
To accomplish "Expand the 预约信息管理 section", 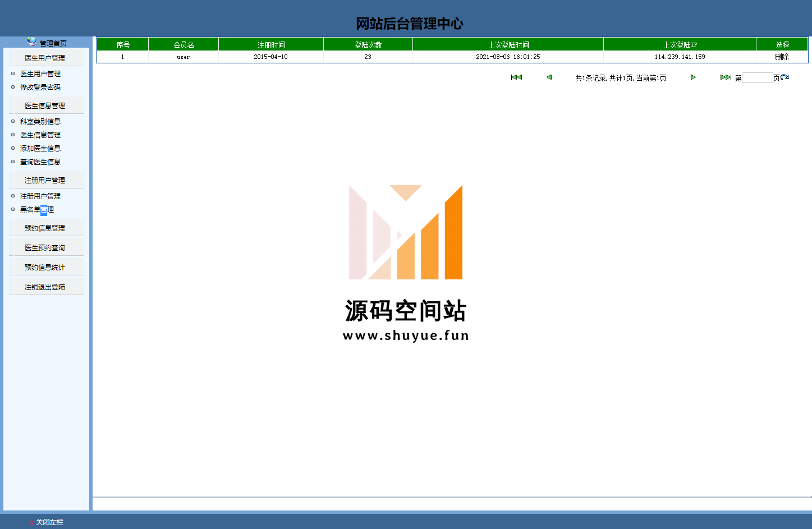I will click(45, 228).
